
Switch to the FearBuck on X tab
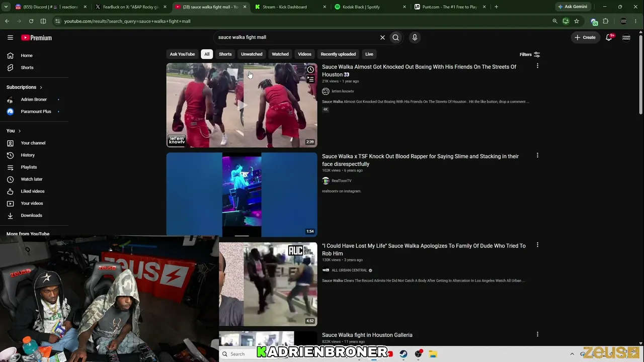(x=131, y=7)
